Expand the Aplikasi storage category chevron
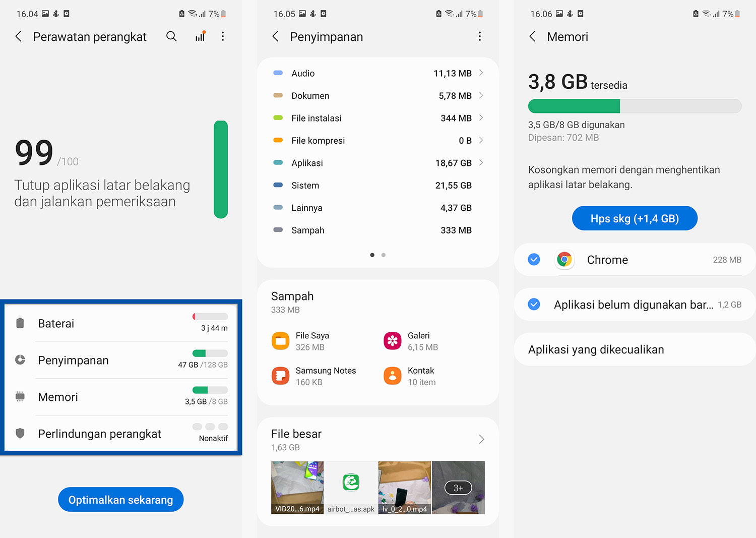Viewport: 756px width, 538px height. pyautogui.click(x=481, y=163)
